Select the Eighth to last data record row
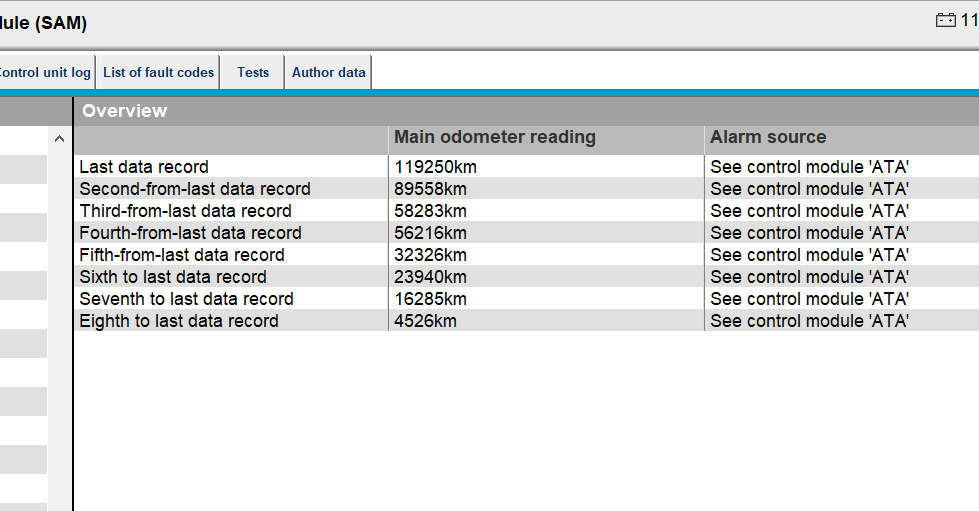The width and height of the screenshot is (979, 511). click(179, 321)
